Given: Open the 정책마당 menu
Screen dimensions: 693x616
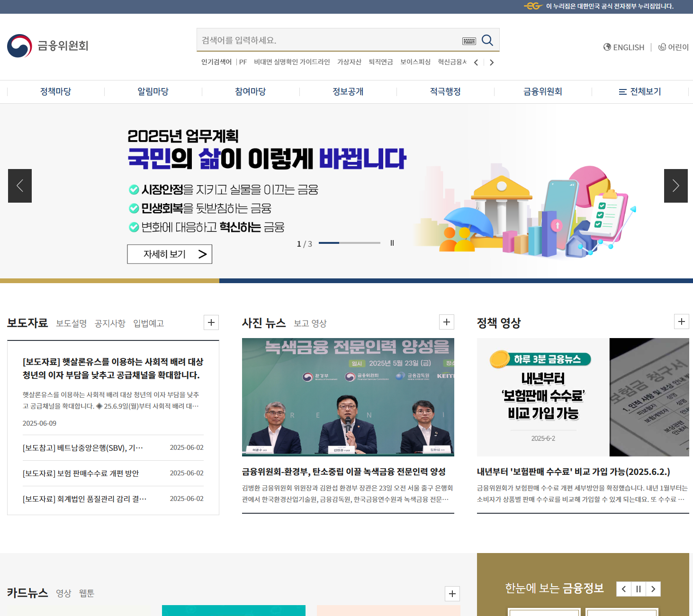Looking at the screenshot, I should point(56,91).
